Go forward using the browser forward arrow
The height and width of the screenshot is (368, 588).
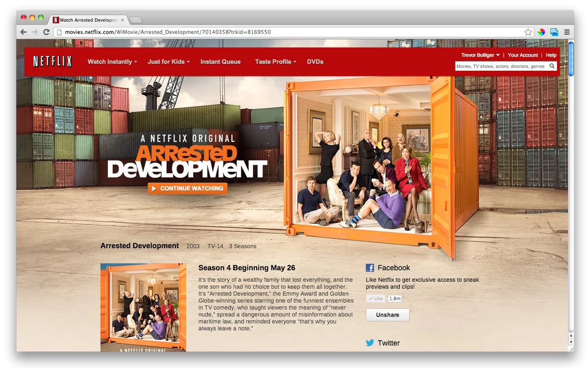click(x=35, y=32)
